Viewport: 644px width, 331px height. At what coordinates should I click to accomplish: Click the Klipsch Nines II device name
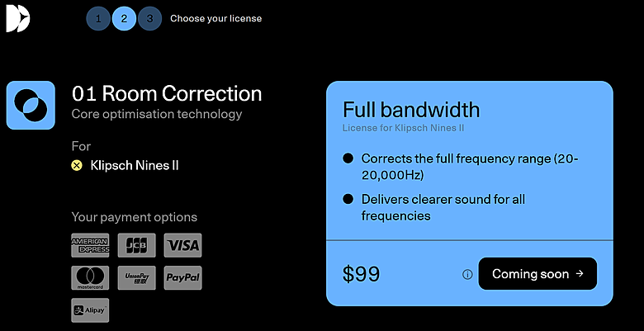pyautogui.click(x=135, y=166)
